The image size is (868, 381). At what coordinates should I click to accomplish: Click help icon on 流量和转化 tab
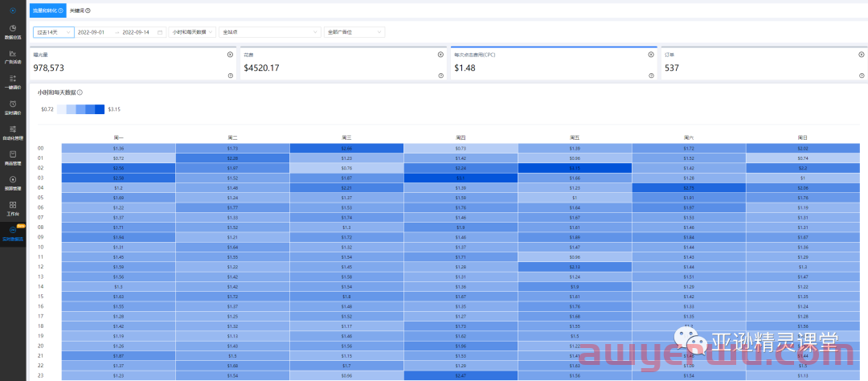61,10
